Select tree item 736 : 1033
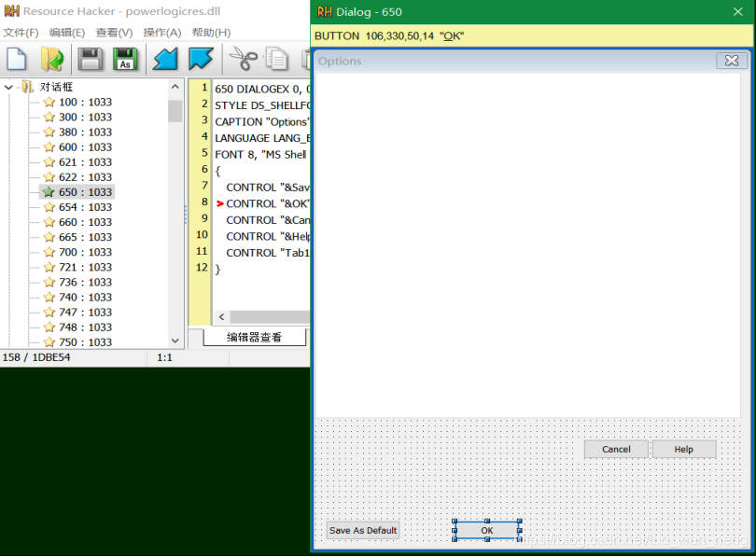The height and width of the screenshot is (557, 756). (x=85, y=282)
